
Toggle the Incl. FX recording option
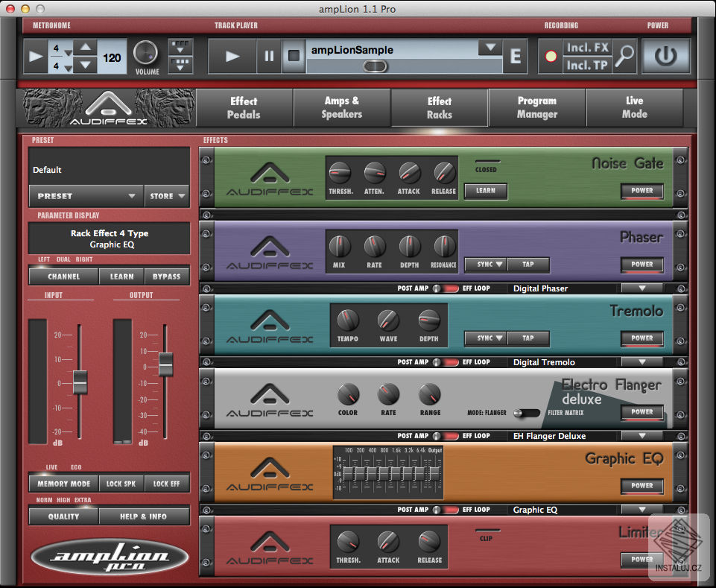tap(587, 48)
